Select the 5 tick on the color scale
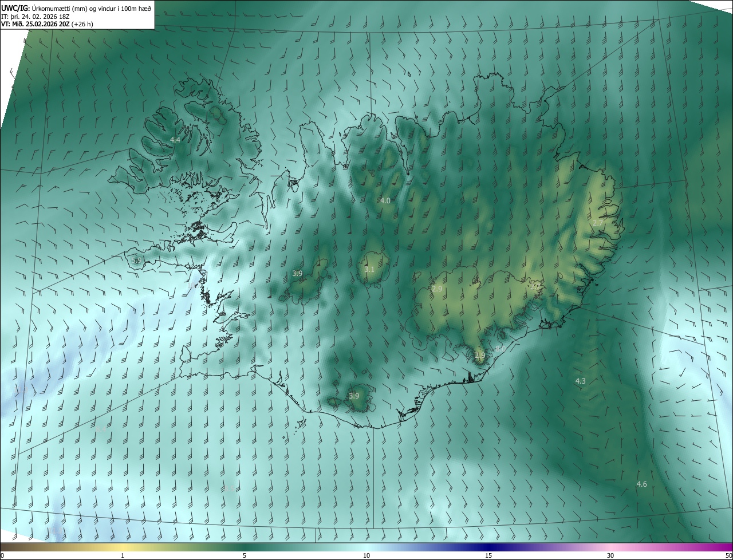 (245, 556)
